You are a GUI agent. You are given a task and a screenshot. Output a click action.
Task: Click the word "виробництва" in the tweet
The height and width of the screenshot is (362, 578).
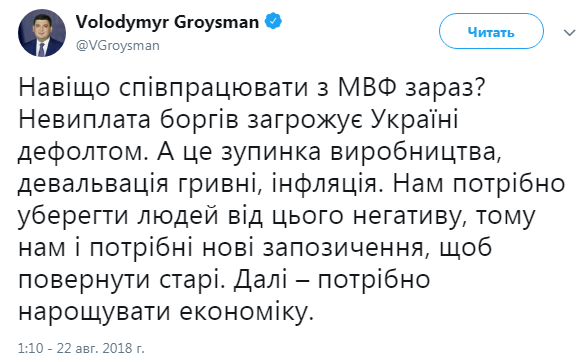(412, 153)
